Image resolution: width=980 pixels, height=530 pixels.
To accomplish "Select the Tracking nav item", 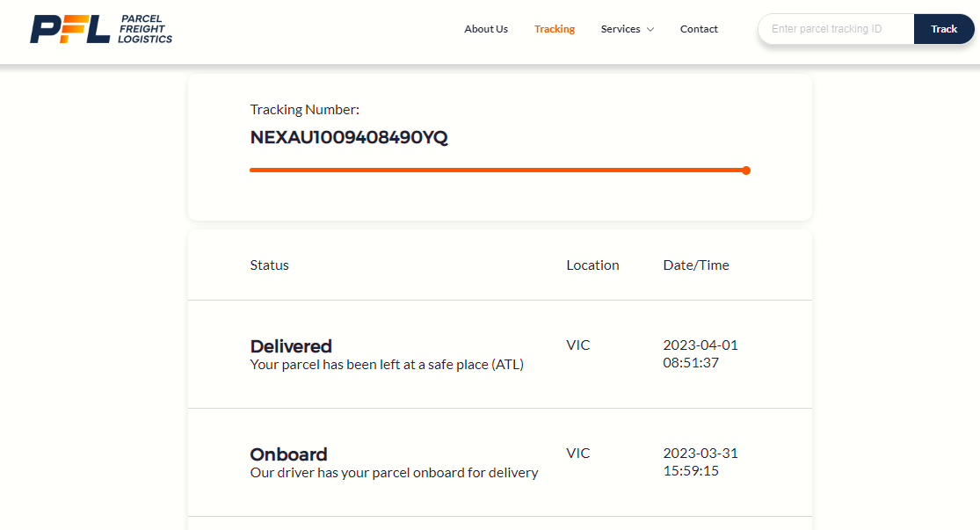I will pos(555,29).
